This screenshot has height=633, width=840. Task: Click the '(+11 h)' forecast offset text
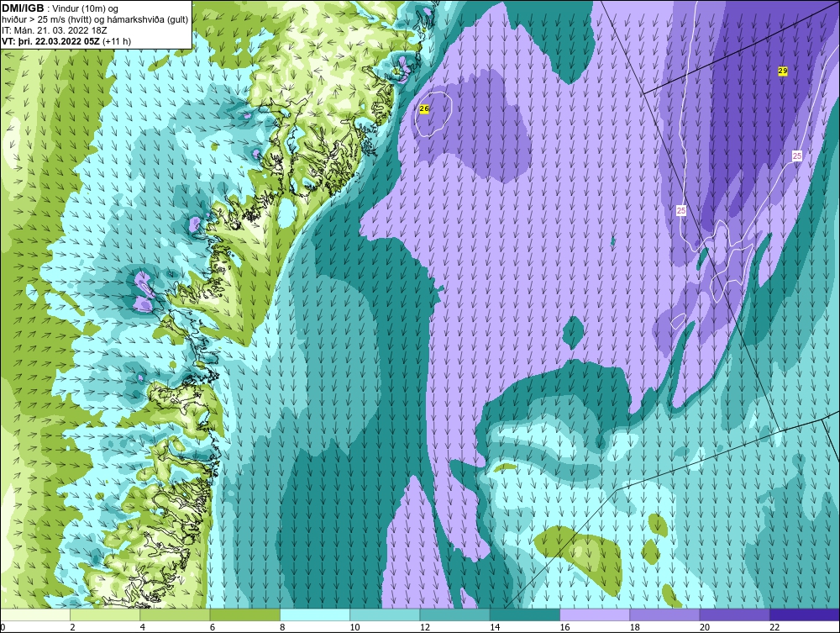tap(117, 40)
